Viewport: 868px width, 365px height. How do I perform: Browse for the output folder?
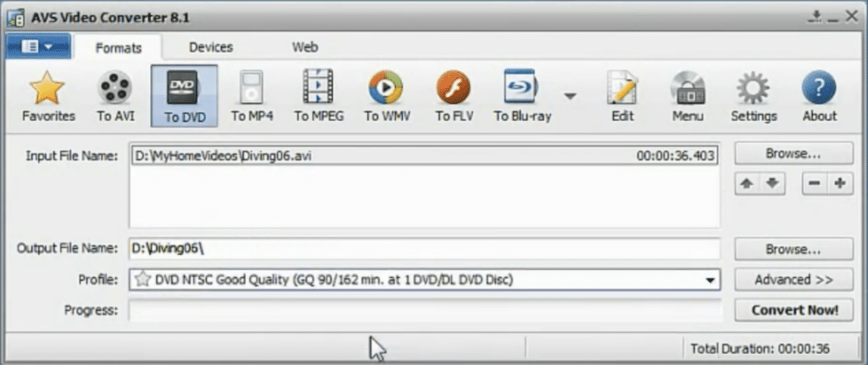[793, 250]
